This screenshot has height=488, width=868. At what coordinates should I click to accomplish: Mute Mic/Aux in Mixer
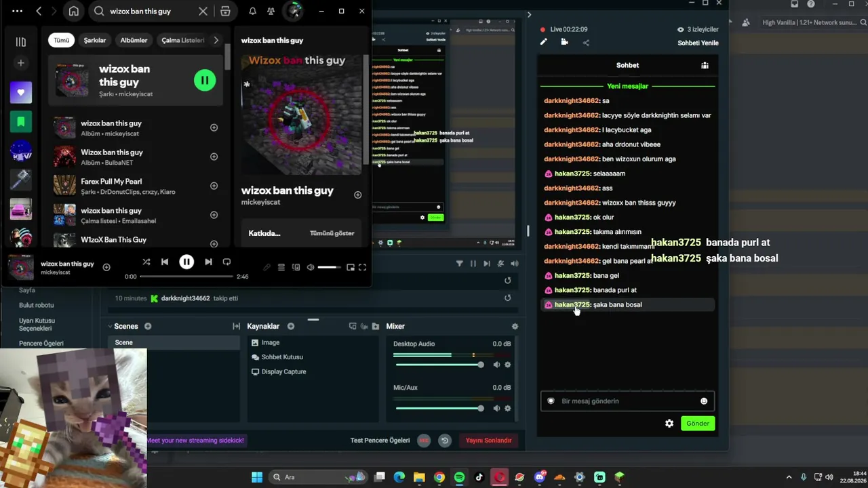(x=496, y=408)
